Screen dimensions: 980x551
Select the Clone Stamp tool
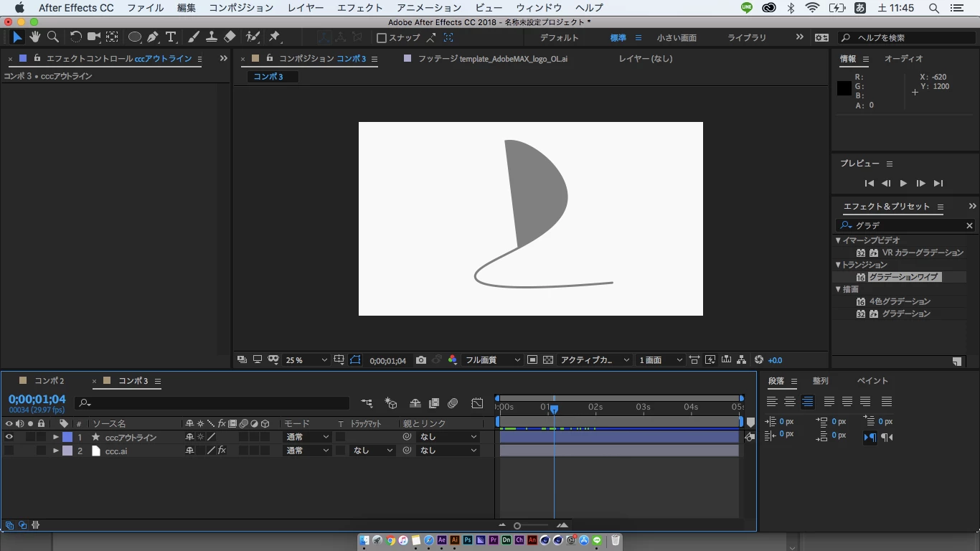(x=212, y=37)
